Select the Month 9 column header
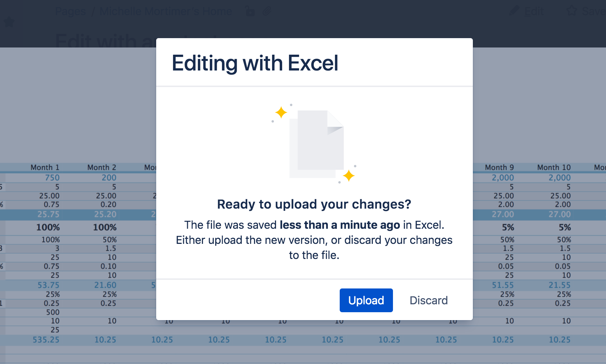Image resolution: width=606 pixels, height=364 pixels. pos(499,167)
